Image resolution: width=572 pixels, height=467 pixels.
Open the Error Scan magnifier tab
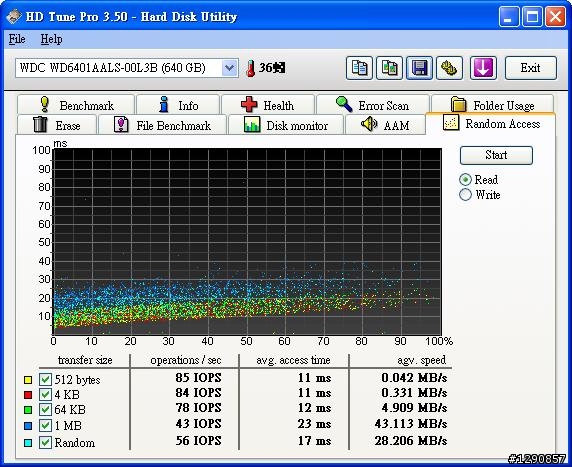[372, 105]
